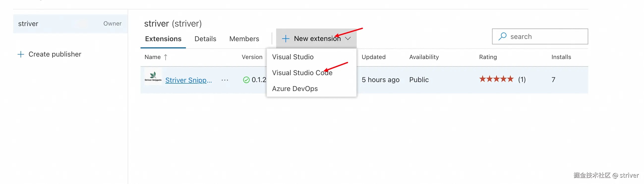Screen dimensions: 644x184
Task: Open the three-dot menu for Striver Snippets
Action: pos(225,80)
